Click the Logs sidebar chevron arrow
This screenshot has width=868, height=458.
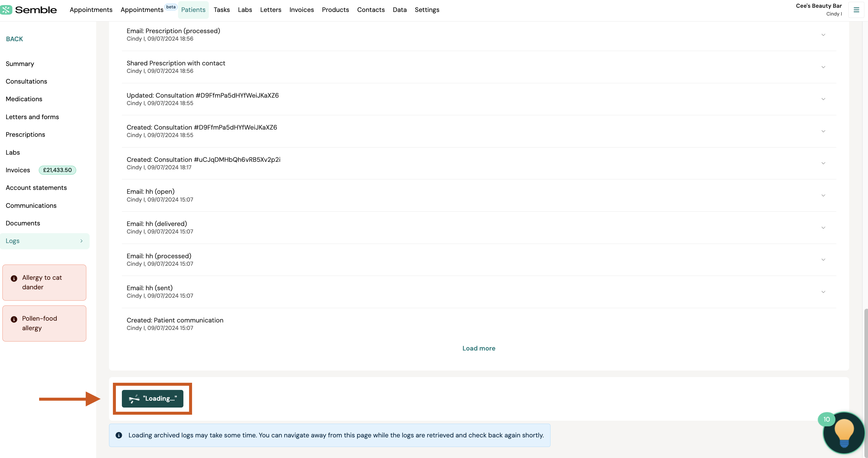point(81,241)
